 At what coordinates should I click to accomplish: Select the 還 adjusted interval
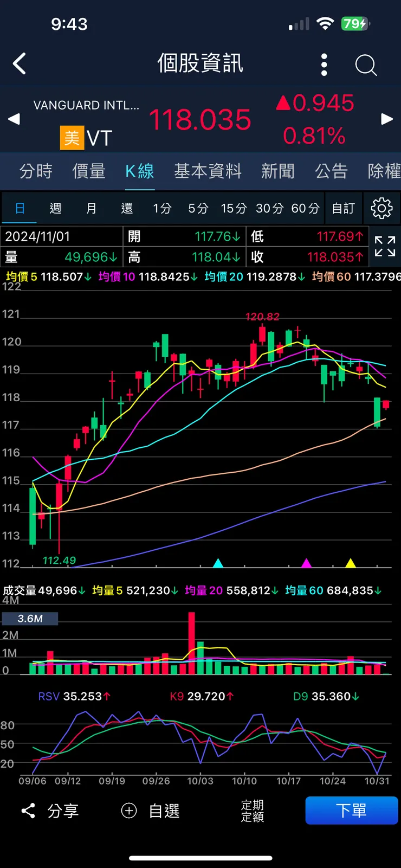tap(127, 208)
